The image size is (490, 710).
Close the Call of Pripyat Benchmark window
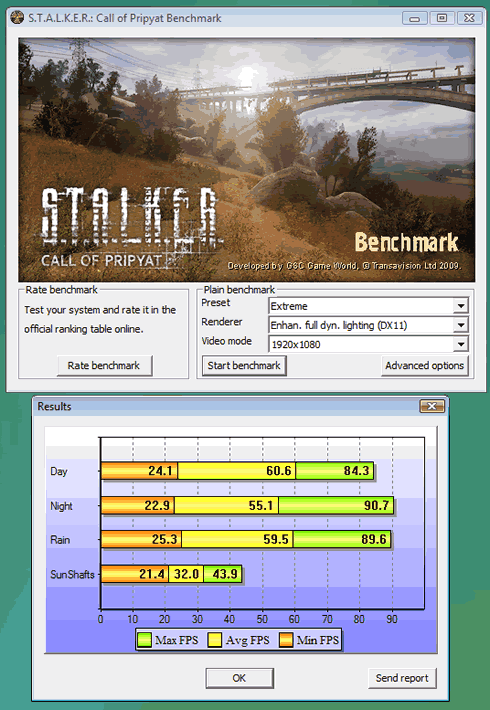pos(469,18)
